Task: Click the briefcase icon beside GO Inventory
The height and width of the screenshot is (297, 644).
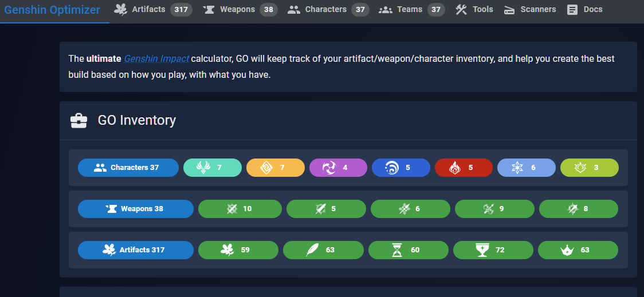Action: click(78, 120)
